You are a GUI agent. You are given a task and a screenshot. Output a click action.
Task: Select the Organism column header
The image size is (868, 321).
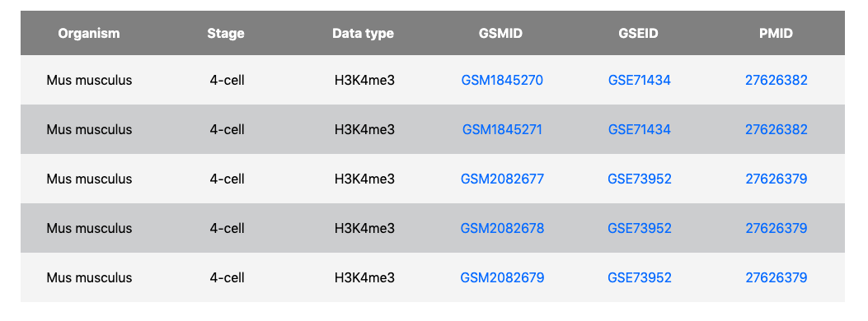coord(89,33)
